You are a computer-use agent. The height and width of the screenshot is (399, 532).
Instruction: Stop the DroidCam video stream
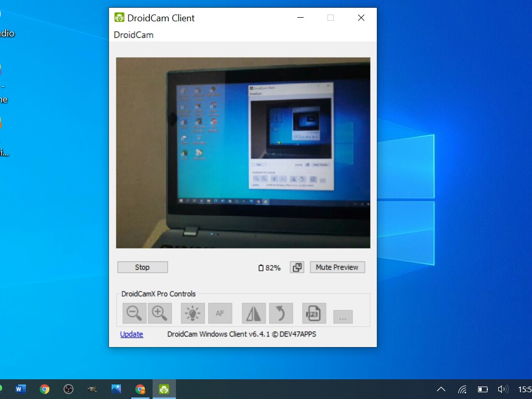tap(143, 267)
